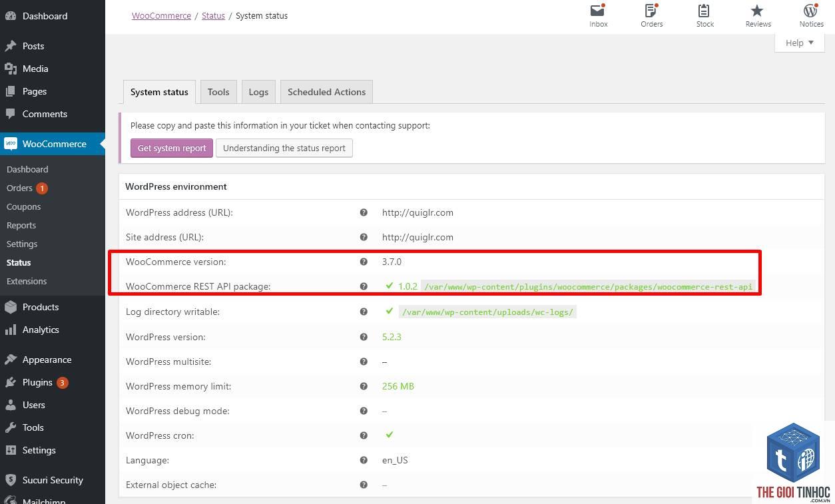
Task: Click the WordPress version value 5.2.3
Action: 392,337
